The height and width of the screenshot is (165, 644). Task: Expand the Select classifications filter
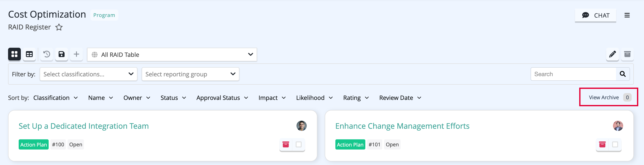point(89,74)
